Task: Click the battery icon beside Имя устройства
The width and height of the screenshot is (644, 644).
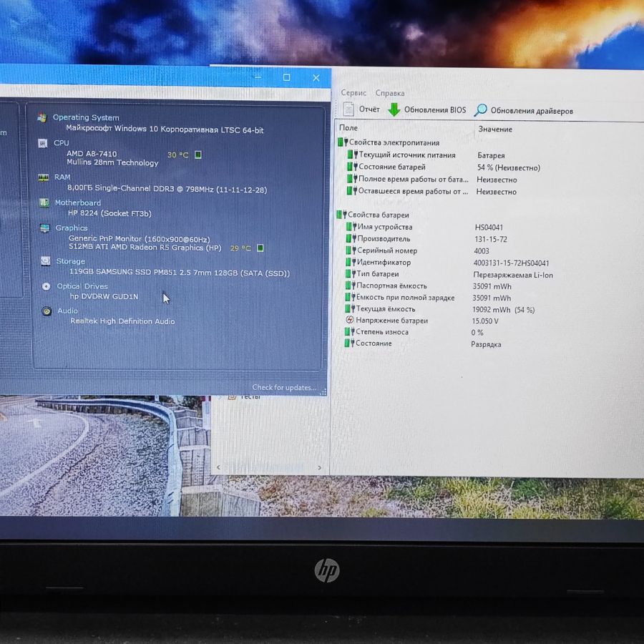Action: coord(351,226)
